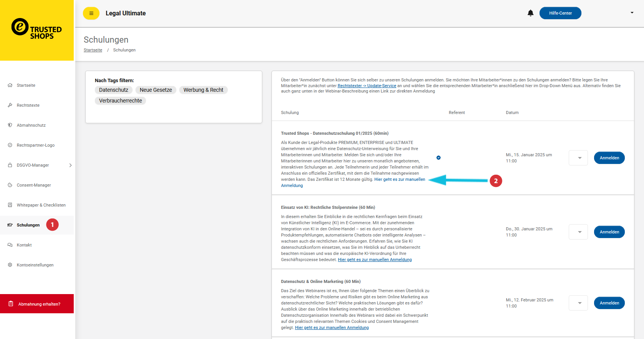Filter by Verbraucherrechte tag

pyautogui.click(x=121, y=101)
